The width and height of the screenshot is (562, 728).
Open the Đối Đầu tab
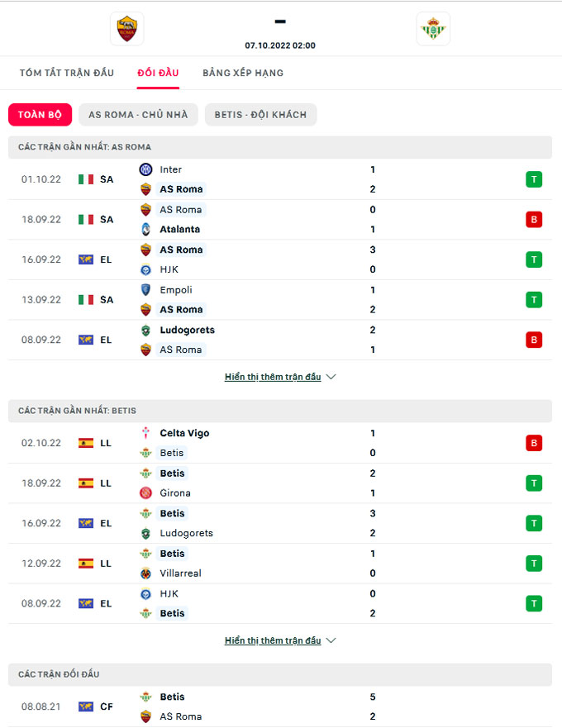(x=158, y=73)
